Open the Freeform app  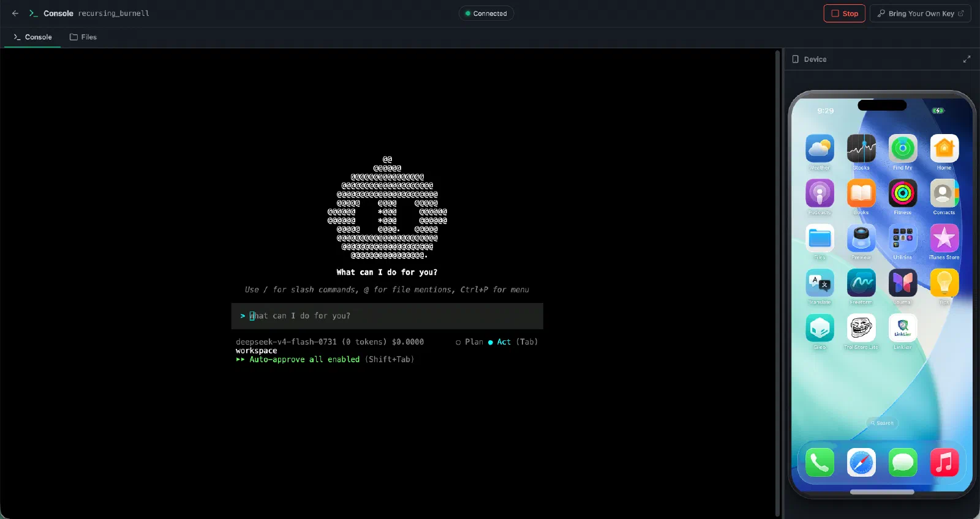(861, 283)
